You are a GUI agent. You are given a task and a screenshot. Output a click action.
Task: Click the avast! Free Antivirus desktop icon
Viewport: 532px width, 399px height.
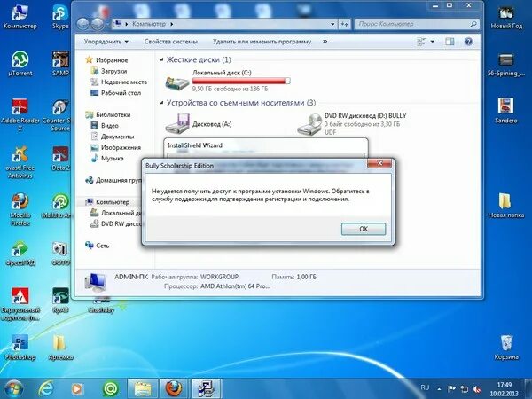(x=20, y=162)
